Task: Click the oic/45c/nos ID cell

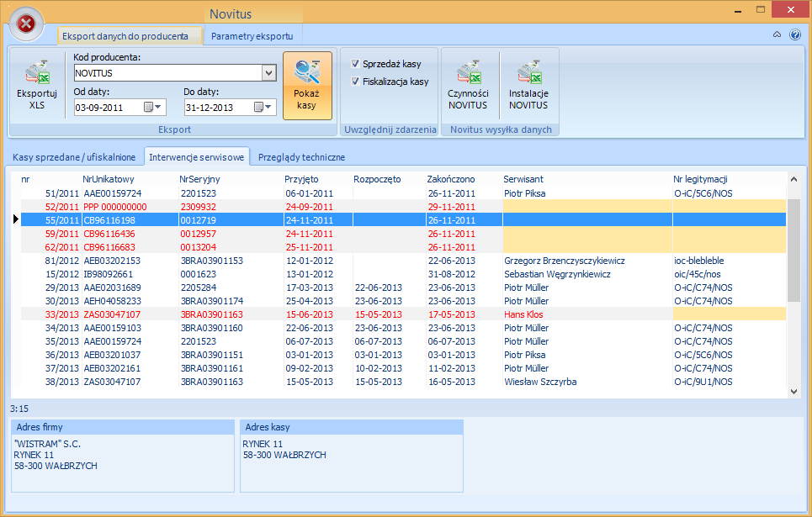Action: click(x=697, y=274)
